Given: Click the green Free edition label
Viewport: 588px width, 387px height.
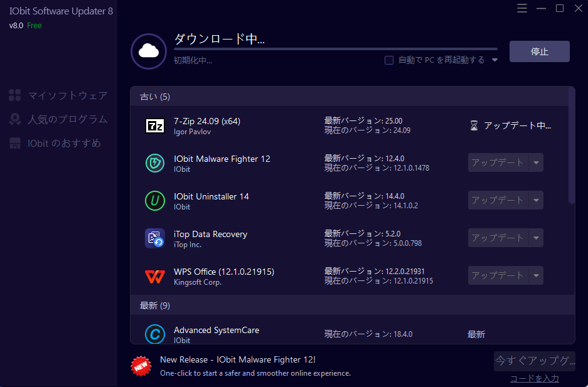Looking at the screenshot, I should tap(34, 26).
